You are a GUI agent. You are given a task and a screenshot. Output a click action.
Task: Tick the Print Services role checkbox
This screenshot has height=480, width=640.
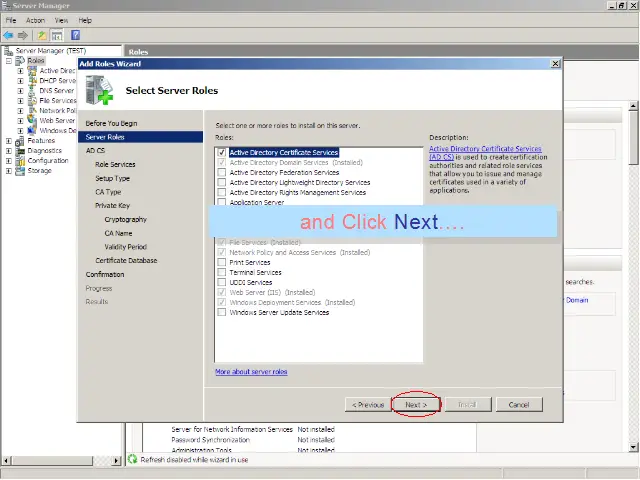[221, 263]
